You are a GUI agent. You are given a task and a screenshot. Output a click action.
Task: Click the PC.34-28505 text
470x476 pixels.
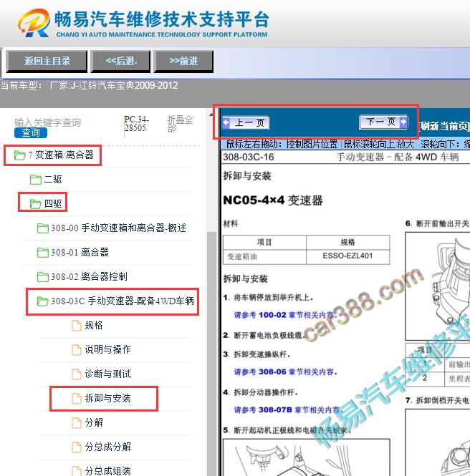(136, 124)
